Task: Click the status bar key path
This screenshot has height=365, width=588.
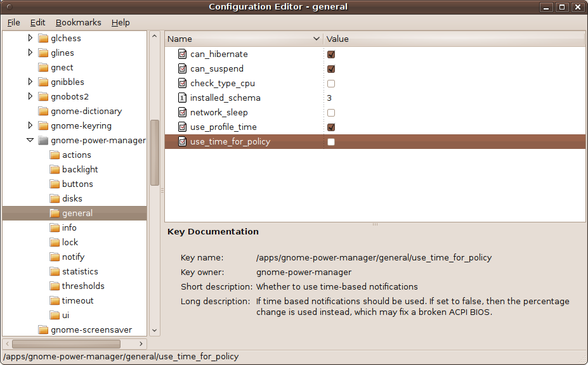Action: 121,356
